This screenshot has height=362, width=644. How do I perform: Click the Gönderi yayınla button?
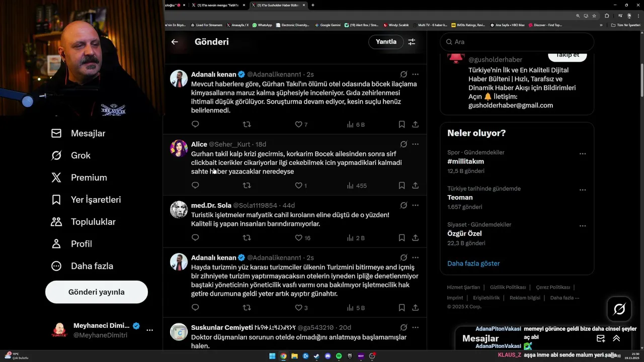pos(97,292)
